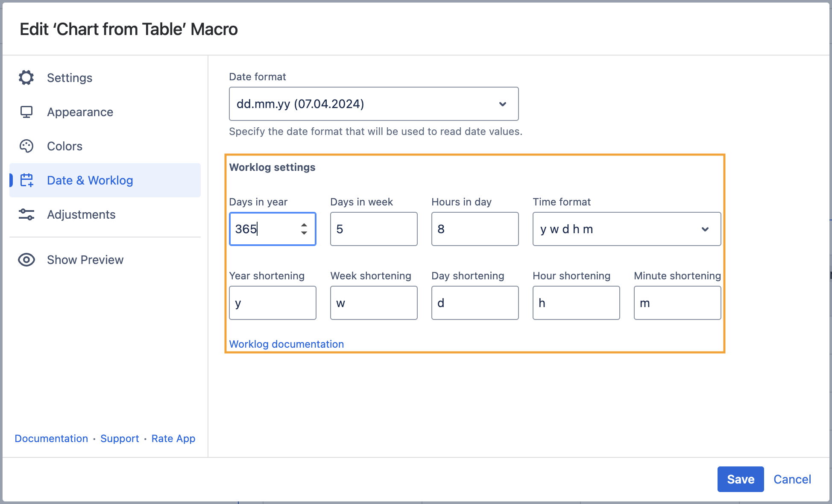Increase Days in year with up arrow
The height and width of the screenshot is (504, 832).
pos(304,225)
